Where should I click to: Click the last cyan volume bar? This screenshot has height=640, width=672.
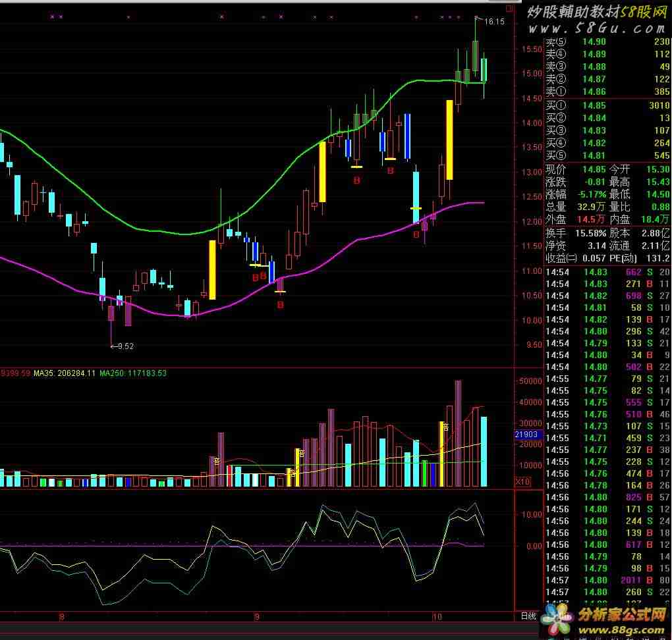click(x=484, y=452)
